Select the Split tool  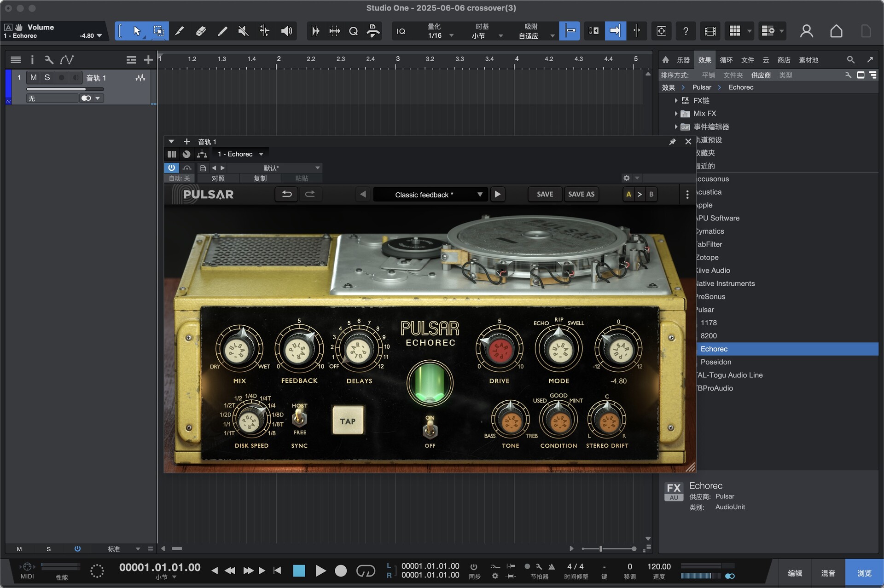tap(180, 31)
